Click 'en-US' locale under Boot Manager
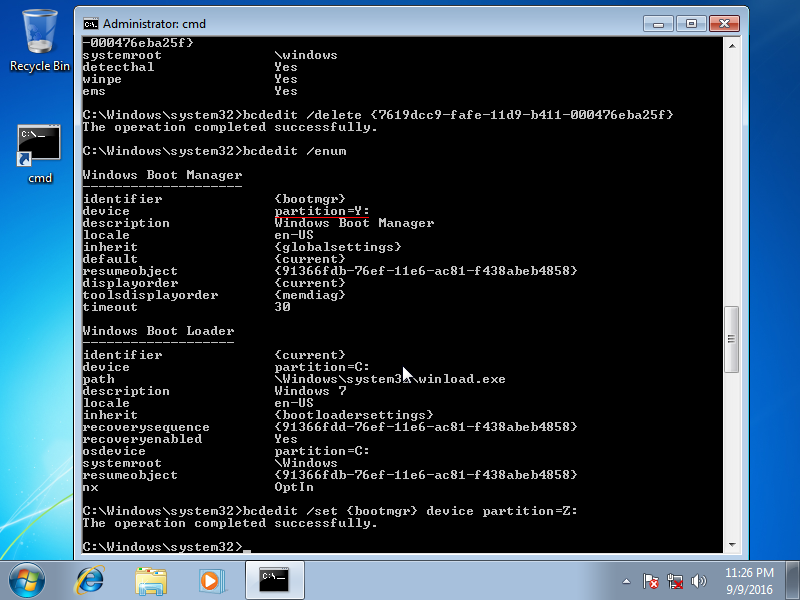800x600 pixels. [294, 235]
